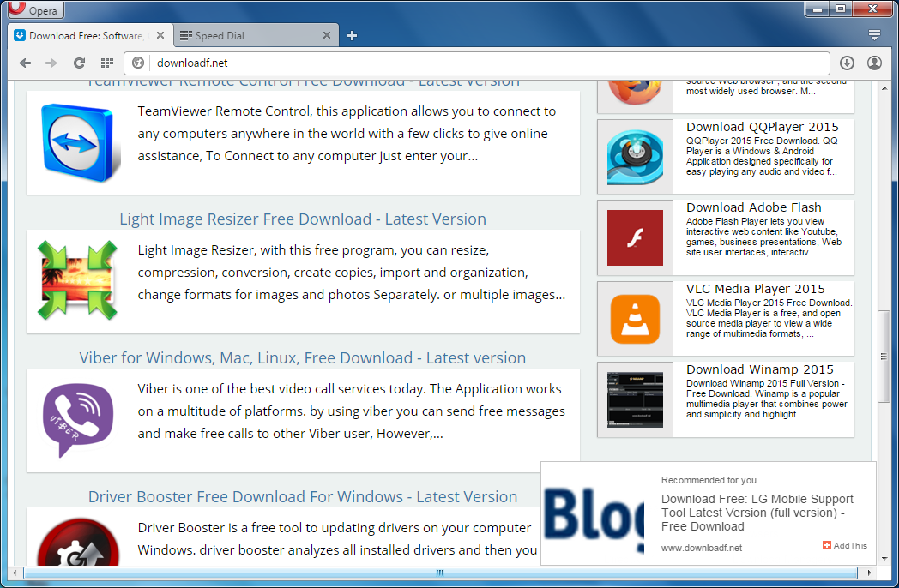This screenshot has width=899, height=588.
Task: Open Download Winamp 2015 link
Action: pos(760,369)
